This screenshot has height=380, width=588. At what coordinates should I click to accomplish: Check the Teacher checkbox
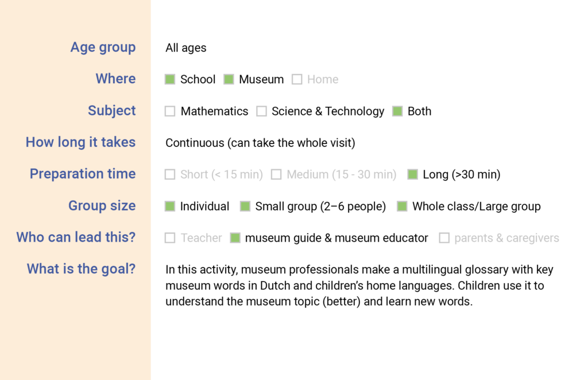170,238
